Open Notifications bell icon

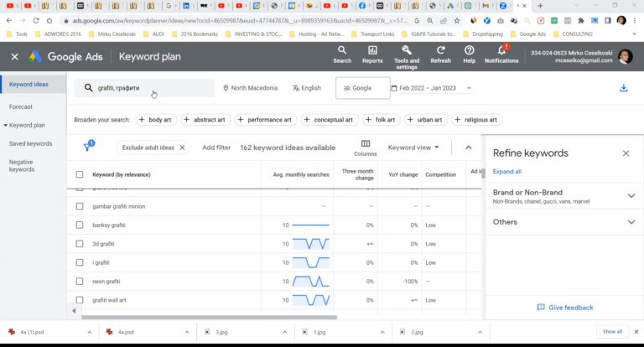(501, 50)
